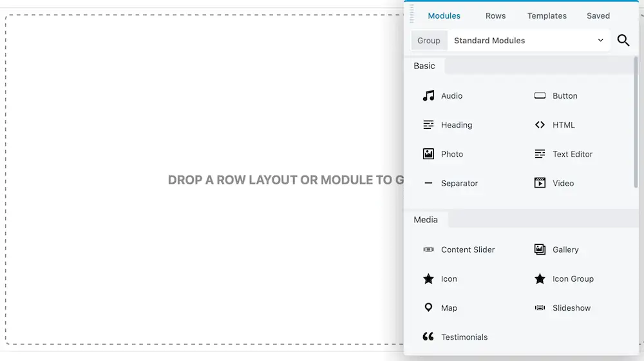644x361 pixels.
Task: Switch to the Modules tab
Action: [444, 15]
